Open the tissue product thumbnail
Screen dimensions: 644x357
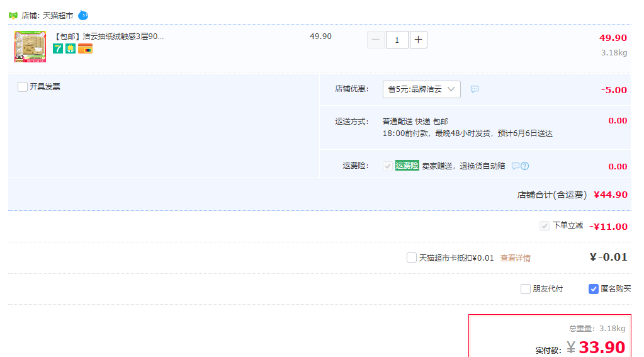[x=30, y=47]
